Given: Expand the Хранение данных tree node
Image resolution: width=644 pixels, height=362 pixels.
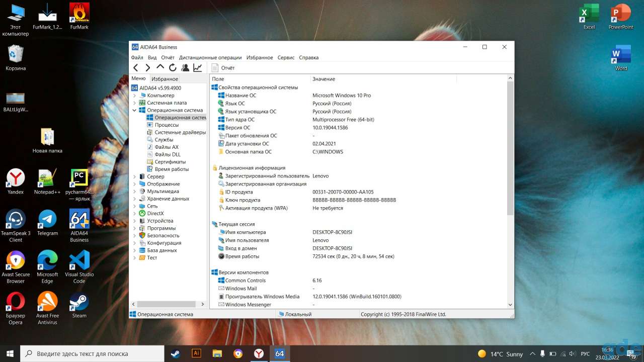Looking at the screenshot, I should (134, 199).
